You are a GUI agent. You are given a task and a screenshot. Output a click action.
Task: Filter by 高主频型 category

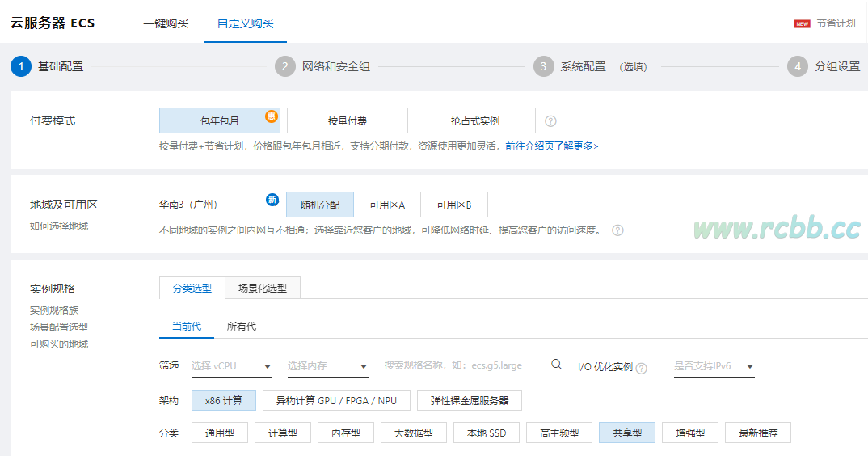(559, 433)
